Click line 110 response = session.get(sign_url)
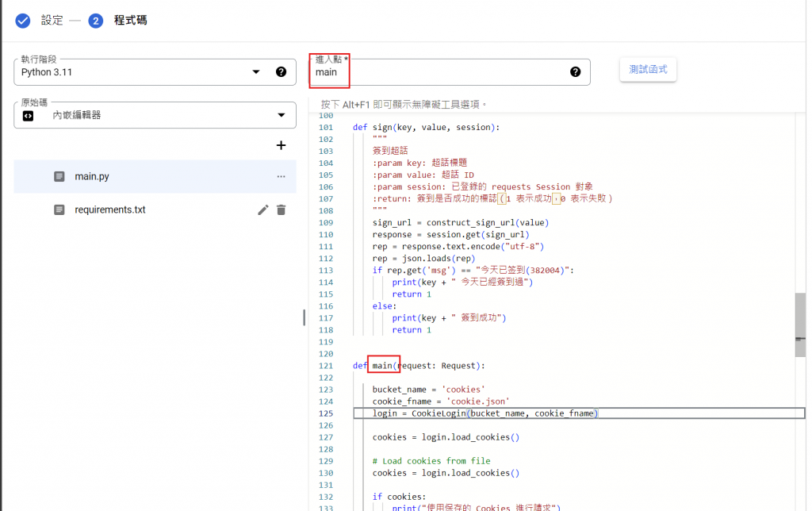The image size is (812, 511). coord(450,235)
